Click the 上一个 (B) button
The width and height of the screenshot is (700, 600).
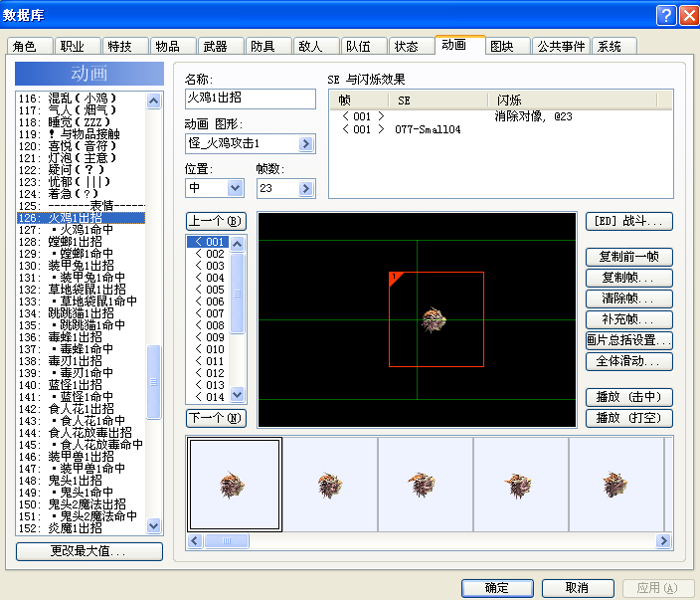pyautogui.click(x=216, y=221)
